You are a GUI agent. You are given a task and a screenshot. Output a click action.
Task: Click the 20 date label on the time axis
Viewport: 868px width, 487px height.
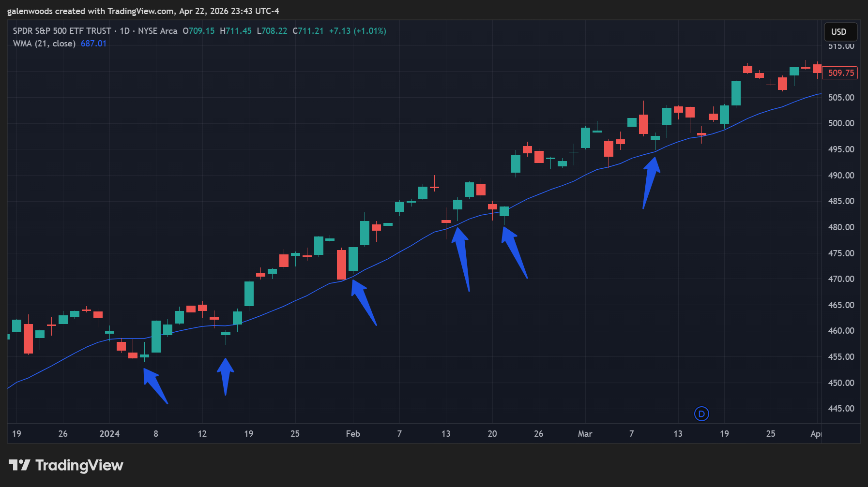[x=492, y=434]
